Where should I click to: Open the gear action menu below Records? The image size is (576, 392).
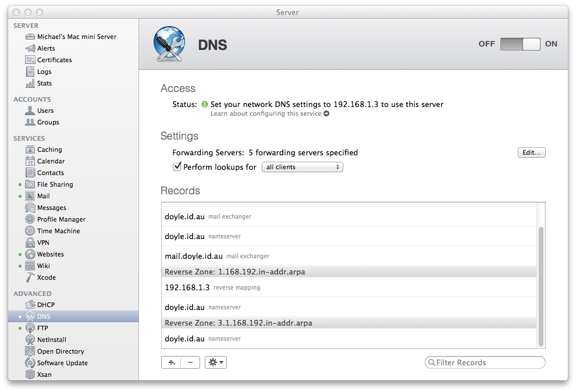pos(215,362)
